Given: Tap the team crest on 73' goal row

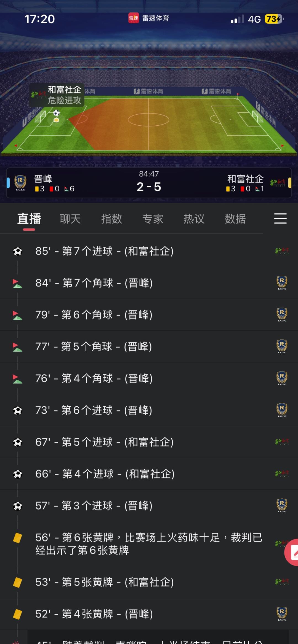Looking at the screenshot, I should tap(282, 410).
